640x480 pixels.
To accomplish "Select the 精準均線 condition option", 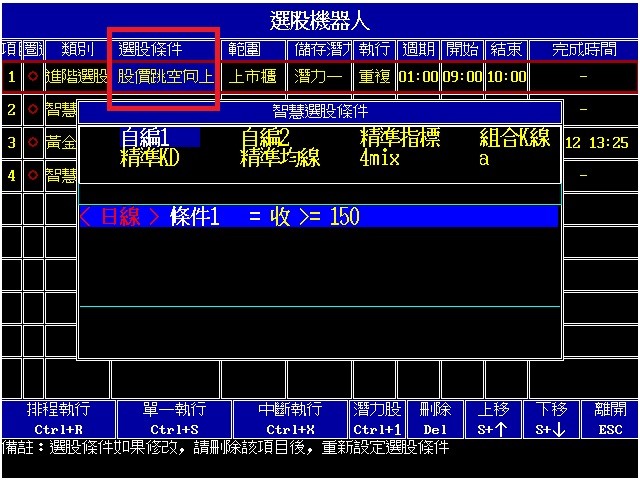I will (x=280, y=158).
